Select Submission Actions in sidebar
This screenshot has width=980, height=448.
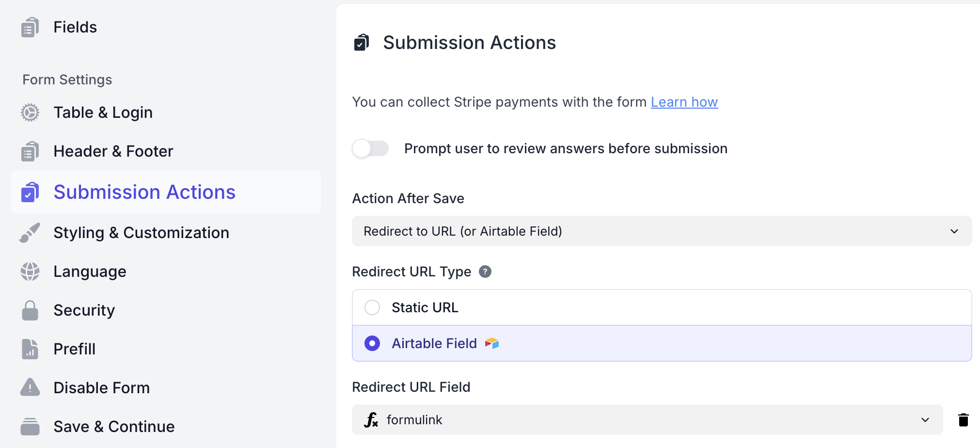click(x=144, y=192)
